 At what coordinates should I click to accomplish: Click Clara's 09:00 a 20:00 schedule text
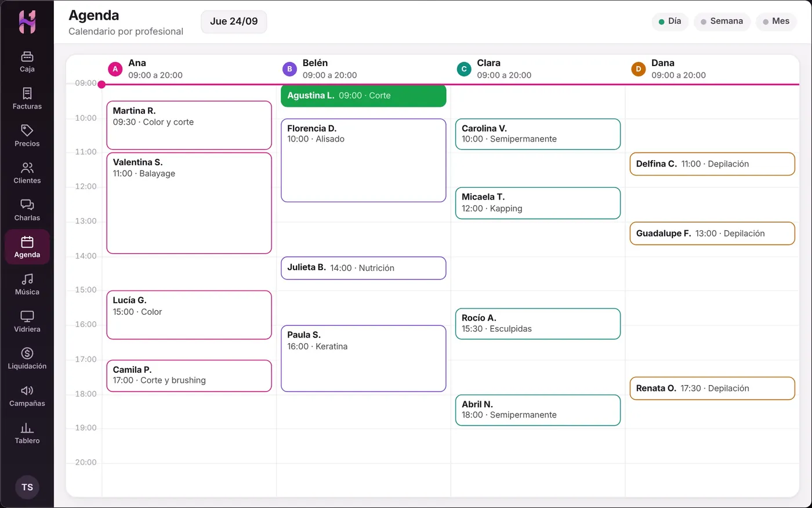(x=504, y=75)
